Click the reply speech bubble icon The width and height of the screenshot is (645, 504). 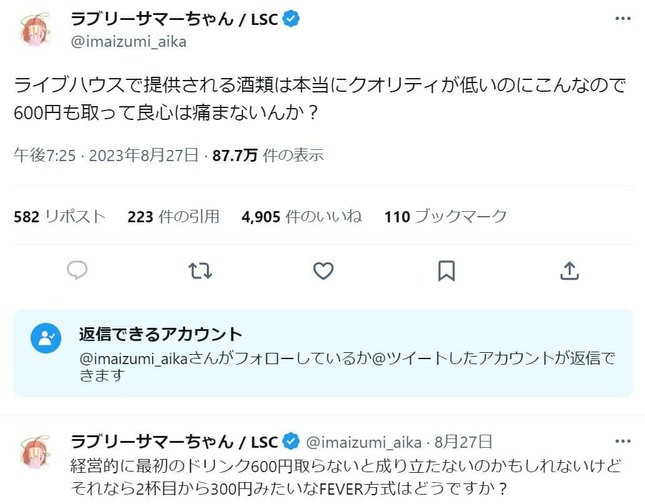tap(77, 270)
